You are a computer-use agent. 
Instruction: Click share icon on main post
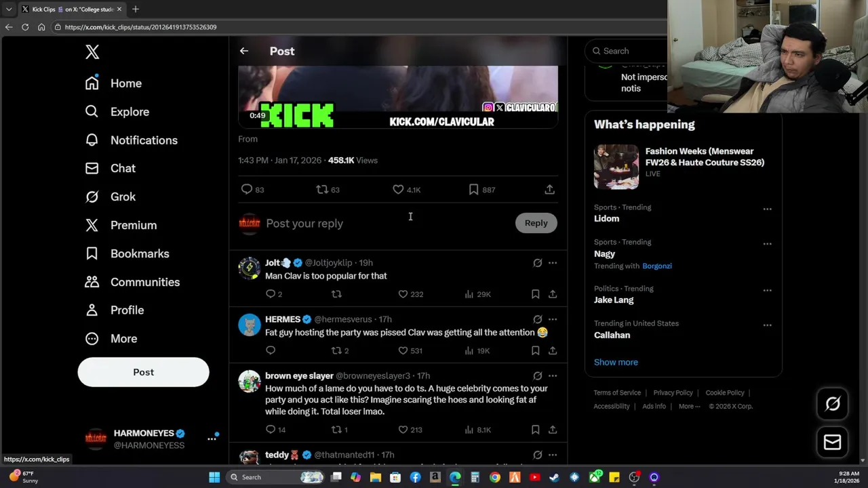549,190
